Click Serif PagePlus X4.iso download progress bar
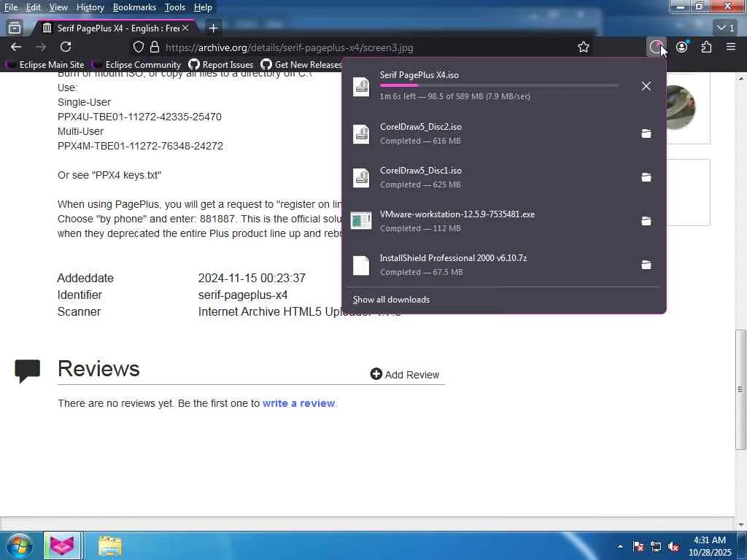Viewport: 747px width, 560px height. point(499,86)
